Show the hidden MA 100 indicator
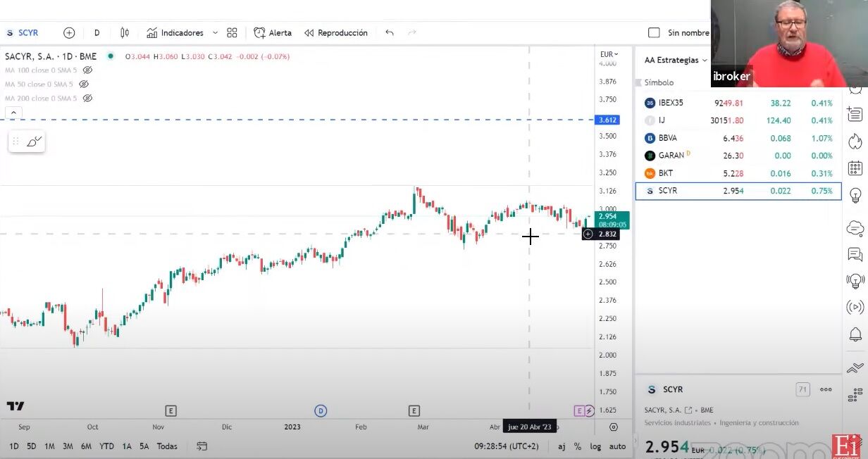 click(x=88, y=70)
